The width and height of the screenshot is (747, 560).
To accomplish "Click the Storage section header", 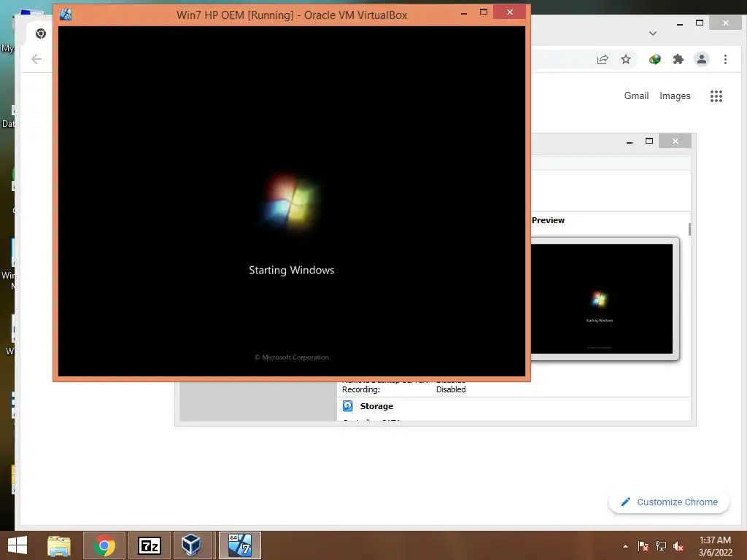I will coord(376,406).
